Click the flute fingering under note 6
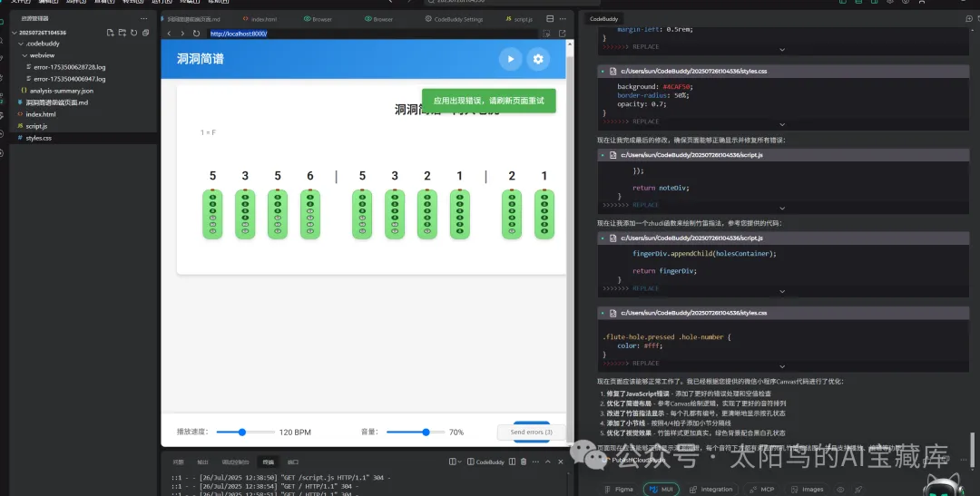The height and width of the screenshot is (496, 980). 310,214
